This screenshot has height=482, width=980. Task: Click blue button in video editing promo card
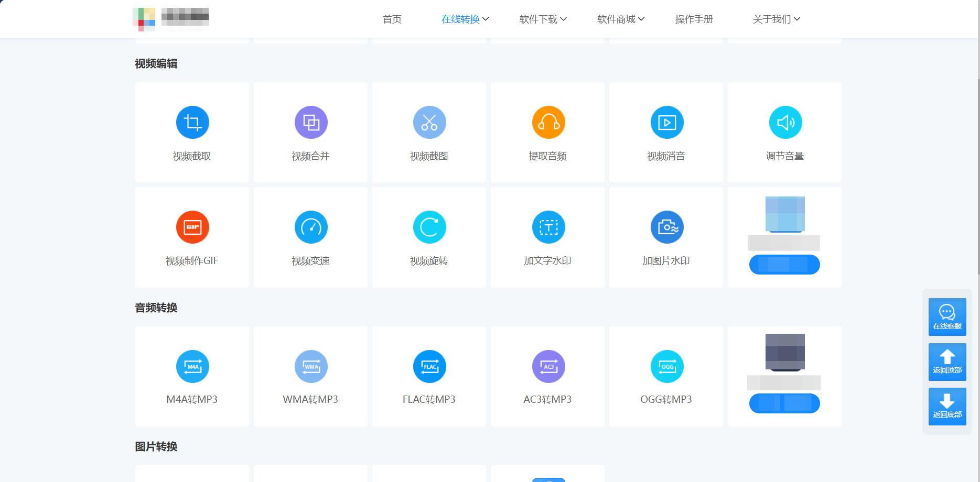(x=784, y=265)
